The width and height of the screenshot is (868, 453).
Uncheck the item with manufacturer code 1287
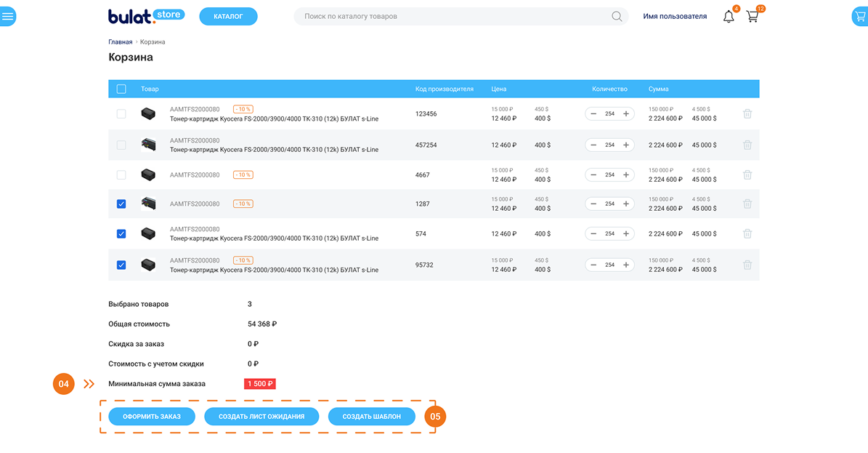(121, 204)
